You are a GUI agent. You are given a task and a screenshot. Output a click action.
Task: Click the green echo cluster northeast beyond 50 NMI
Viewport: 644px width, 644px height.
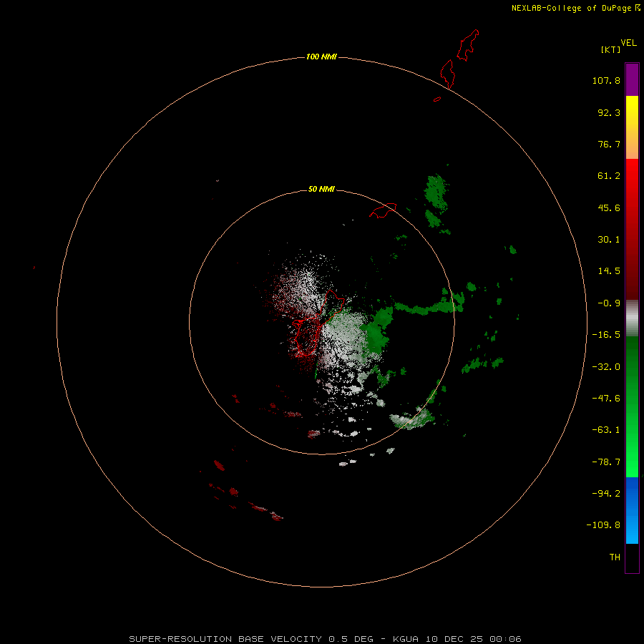coord(436,200)
